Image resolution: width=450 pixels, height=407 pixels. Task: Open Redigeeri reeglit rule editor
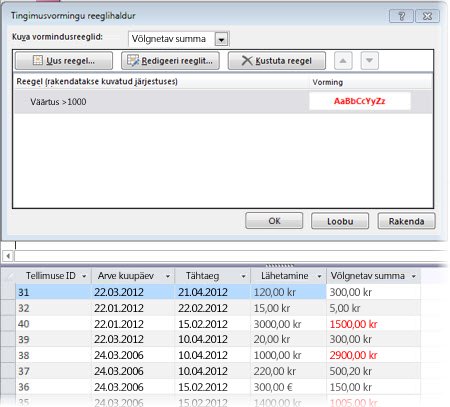170,61
